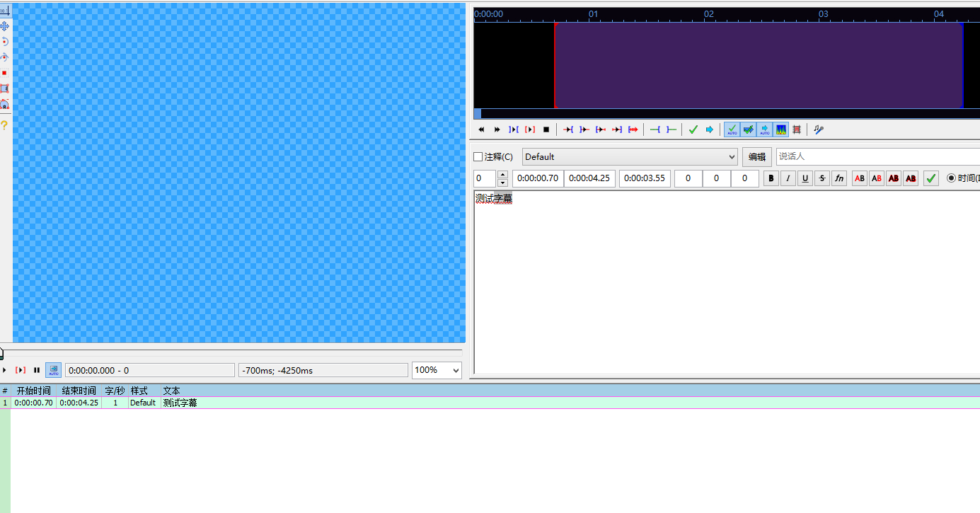Screen dimensions: 980x513
Task: Pause the video playback
Action: point(37,370)
